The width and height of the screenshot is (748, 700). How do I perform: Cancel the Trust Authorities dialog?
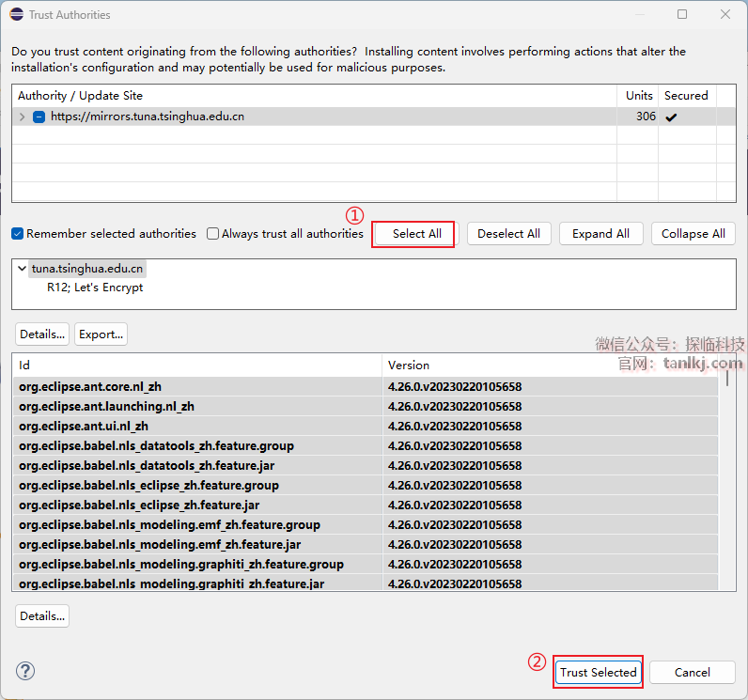pos(692,672)
